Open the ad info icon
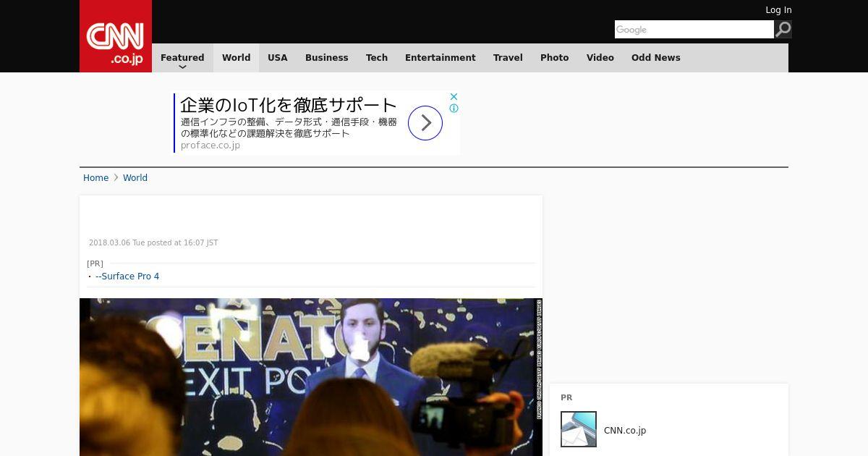Image resolution: width=868 pixels, height=456 pixels. click(454, 109)
